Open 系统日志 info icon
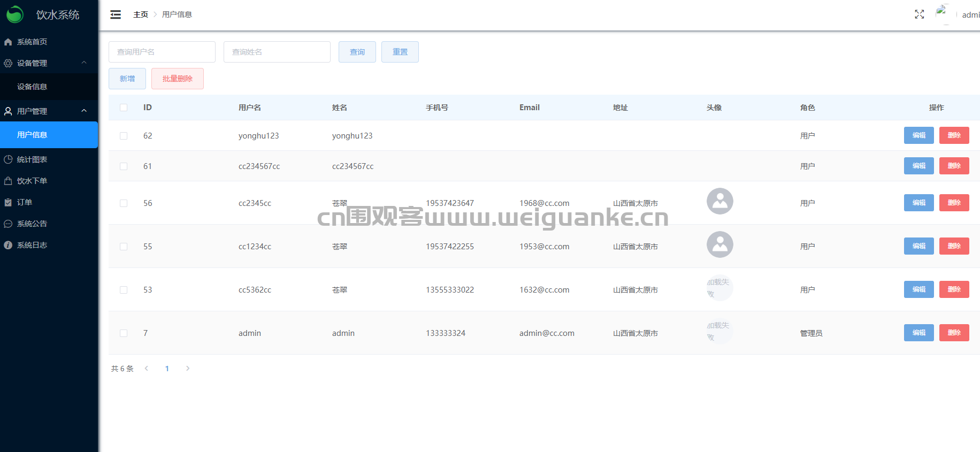The height and width of the screenshot is (452, 980). click(x=8, y=245)
